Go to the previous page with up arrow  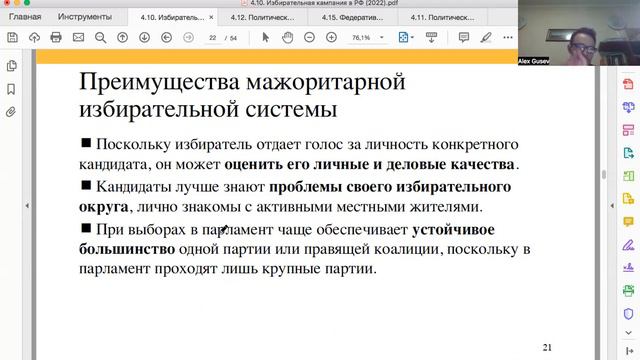click(x=122, y=38)
